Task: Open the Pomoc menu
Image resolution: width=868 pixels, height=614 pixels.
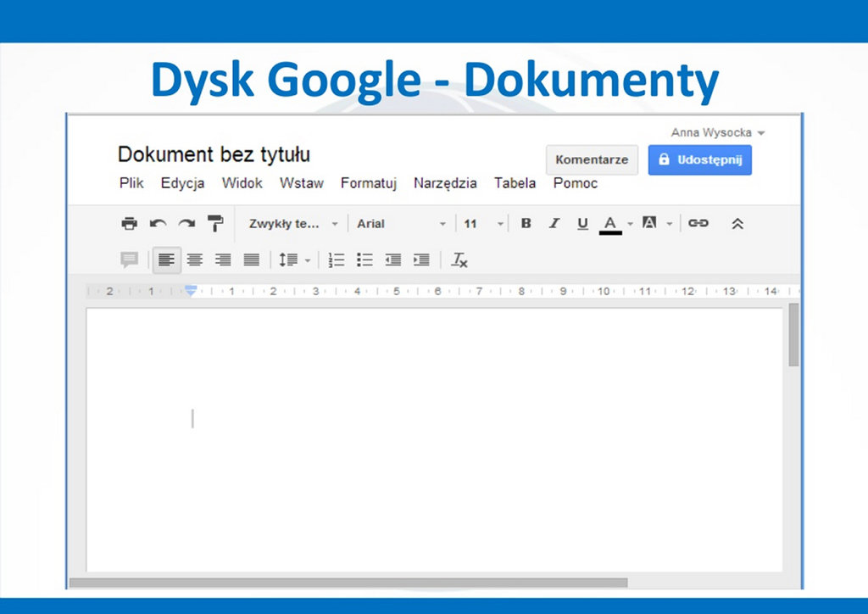Action: point(576,183)
